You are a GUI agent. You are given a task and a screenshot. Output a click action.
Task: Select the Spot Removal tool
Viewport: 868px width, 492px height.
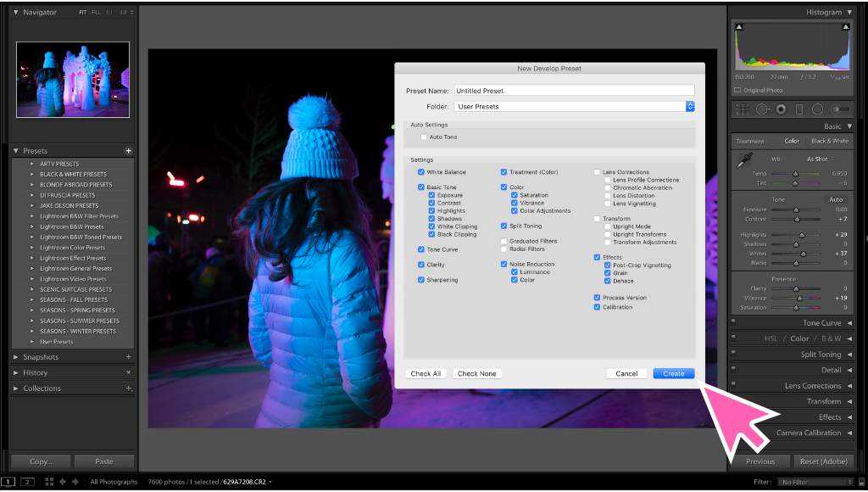coord(762,109)
